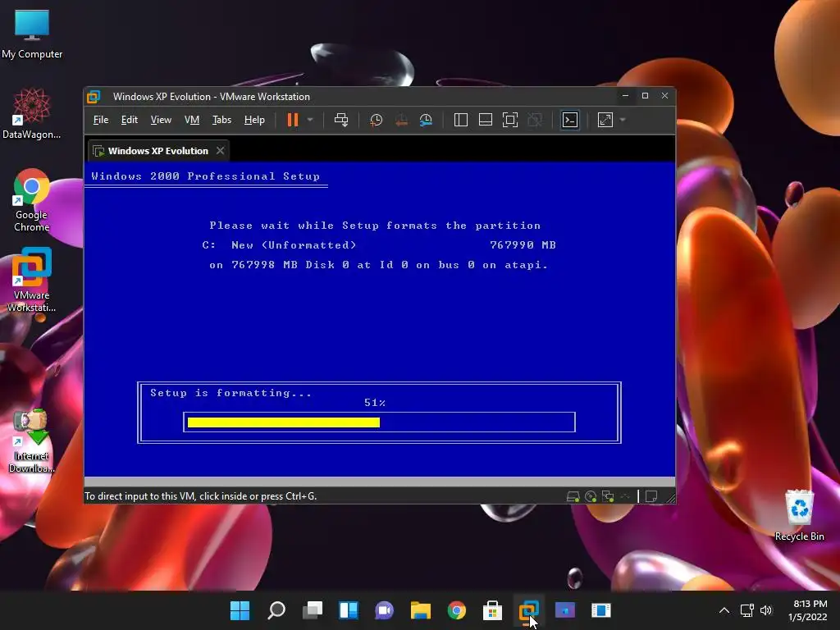Toggle the thumbnail bar icon
This screenshot has height=630, width=840.
486,120
